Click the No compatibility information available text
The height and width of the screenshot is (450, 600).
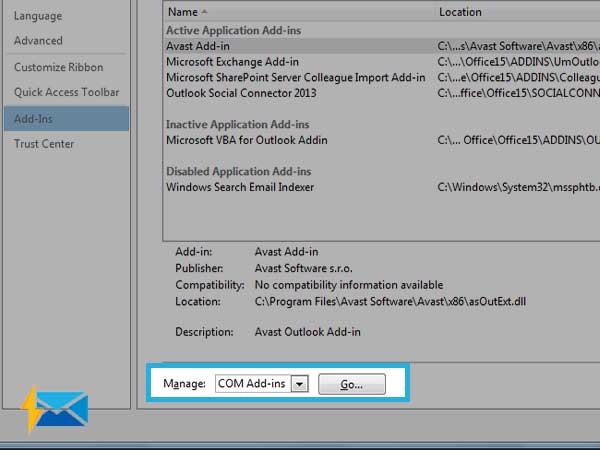pos(349,285)
